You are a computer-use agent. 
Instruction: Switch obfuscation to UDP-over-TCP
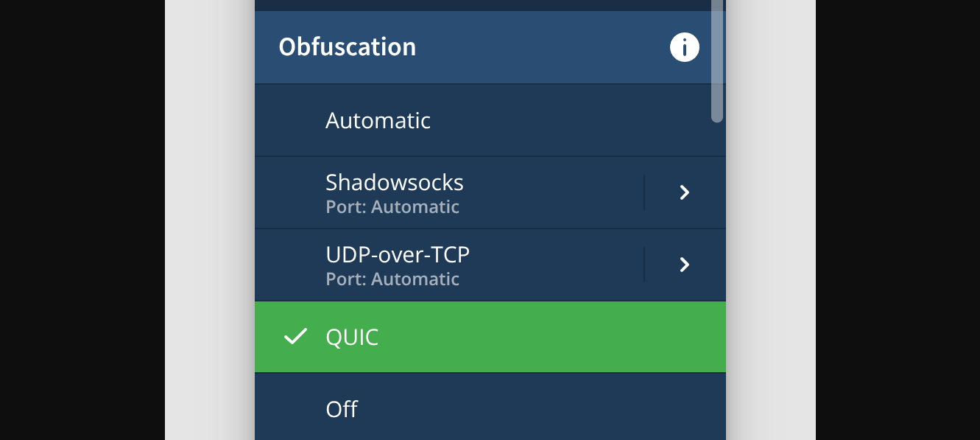coord(442,264)
